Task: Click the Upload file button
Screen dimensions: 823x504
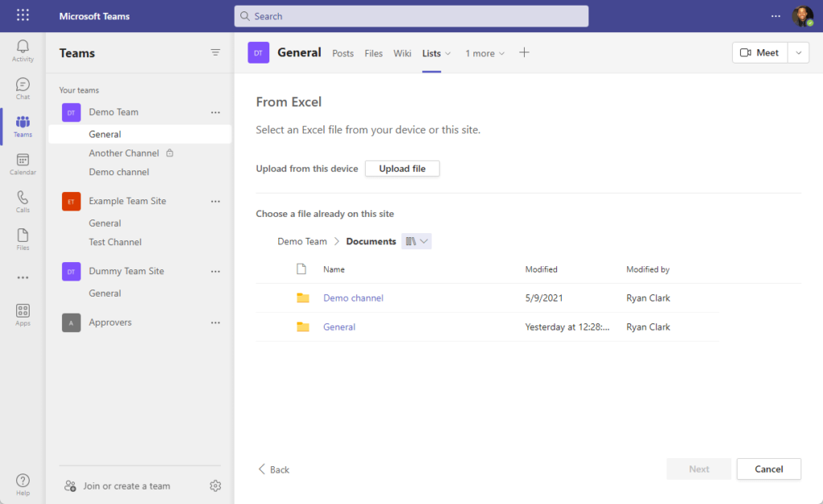Action: click(x=402, y=169)
